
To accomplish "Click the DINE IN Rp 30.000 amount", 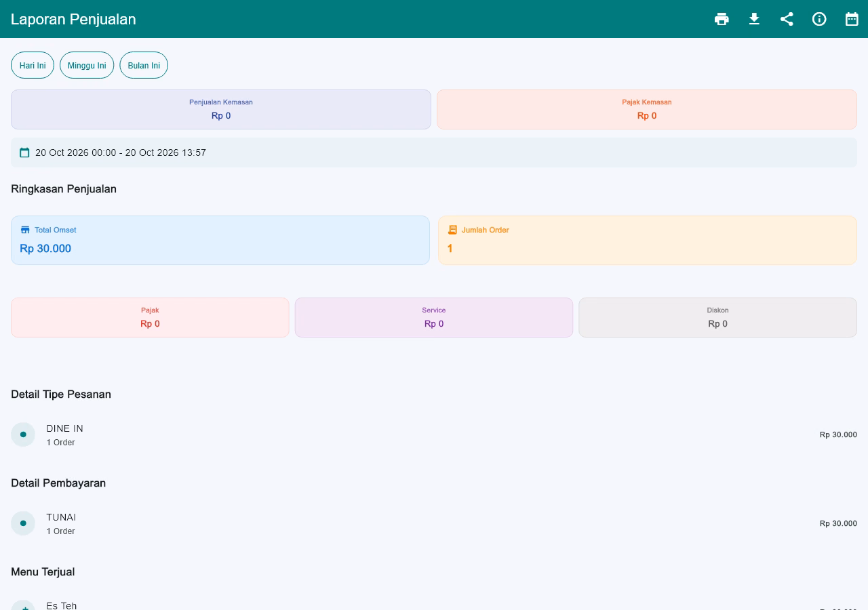I will tap(838, 434).
